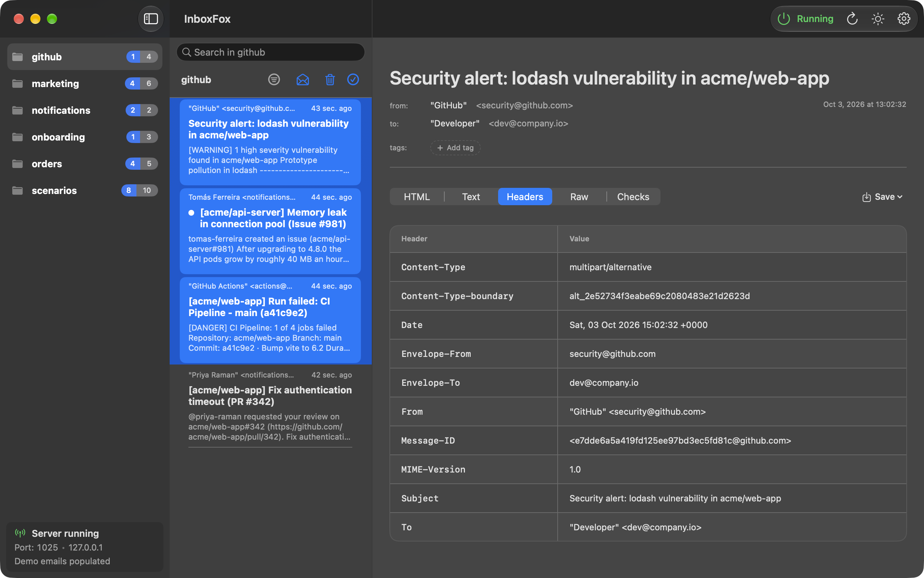Delete selected emails trash icon
The width and height of the screenshot is (924, 578).
click(x=330, y=79)
